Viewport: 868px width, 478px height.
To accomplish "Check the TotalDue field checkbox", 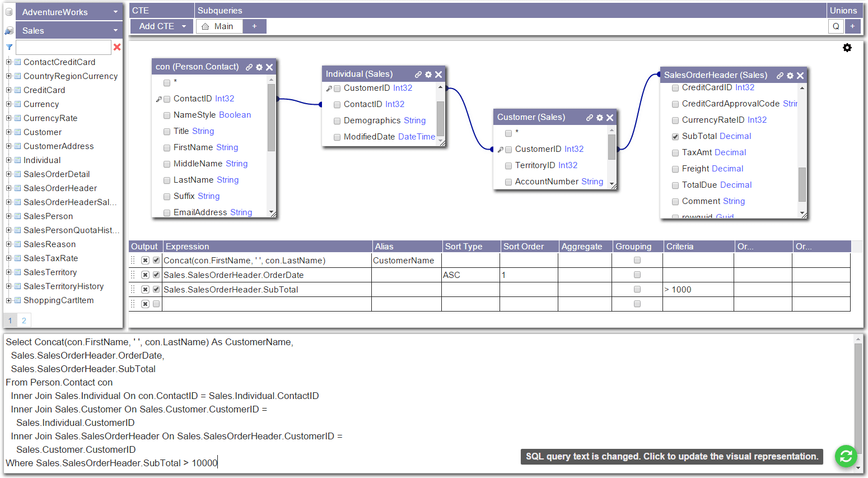I will [x=675, y=185].
